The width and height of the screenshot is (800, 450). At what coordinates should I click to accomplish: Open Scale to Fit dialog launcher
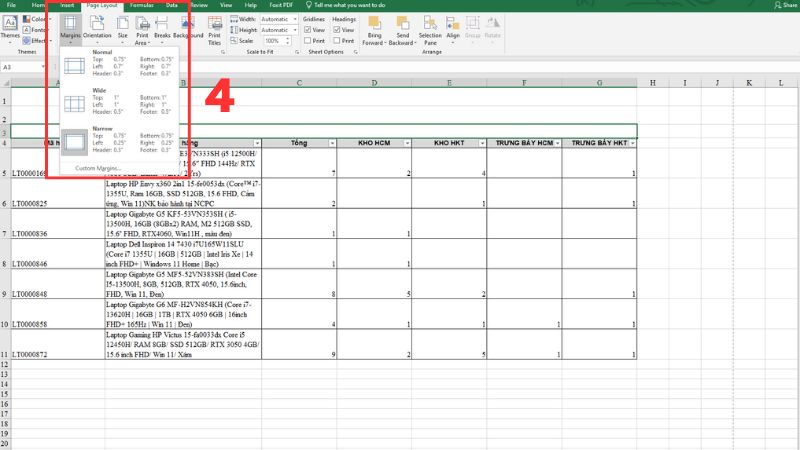click(x=297, y=52)
